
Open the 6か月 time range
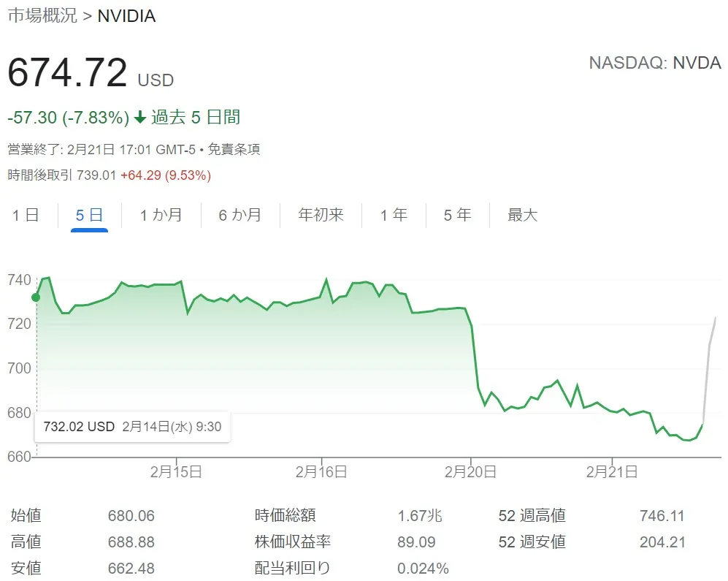coord(239,215)
